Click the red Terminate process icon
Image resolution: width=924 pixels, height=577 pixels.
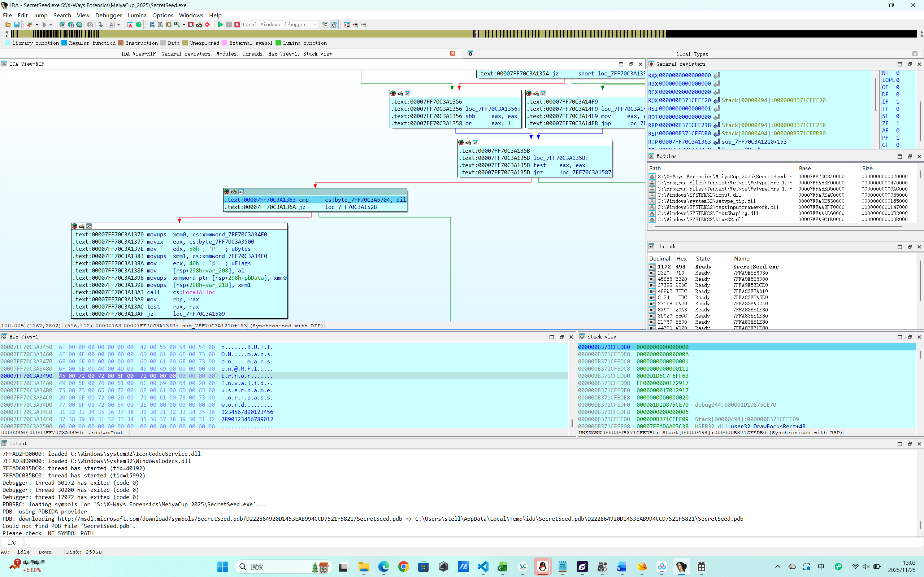(x=237, y=25)
